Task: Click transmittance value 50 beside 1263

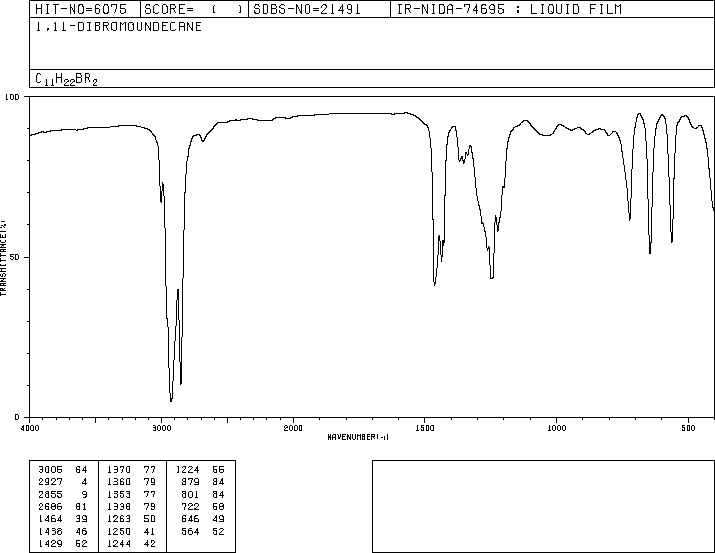Action: click(x=150, y=519)
